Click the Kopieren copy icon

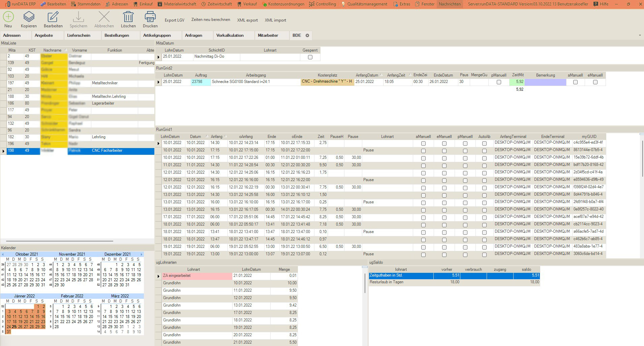(x=29, y=17)
